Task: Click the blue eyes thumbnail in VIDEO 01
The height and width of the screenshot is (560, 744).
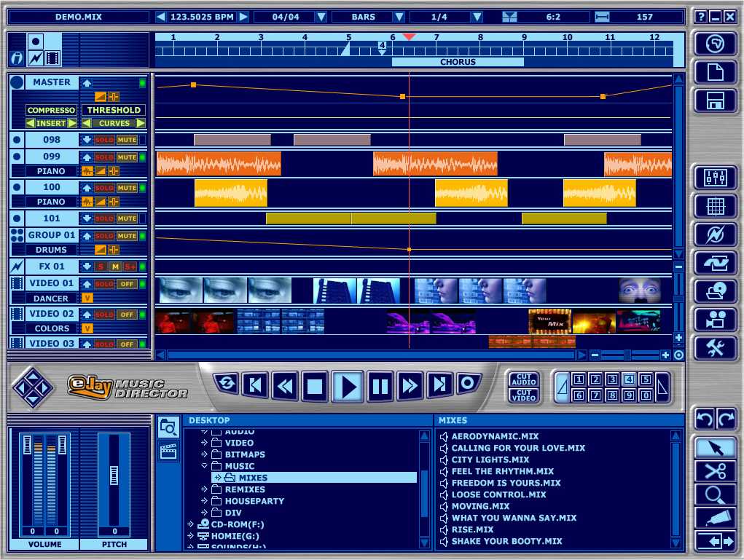Action: 640,290
